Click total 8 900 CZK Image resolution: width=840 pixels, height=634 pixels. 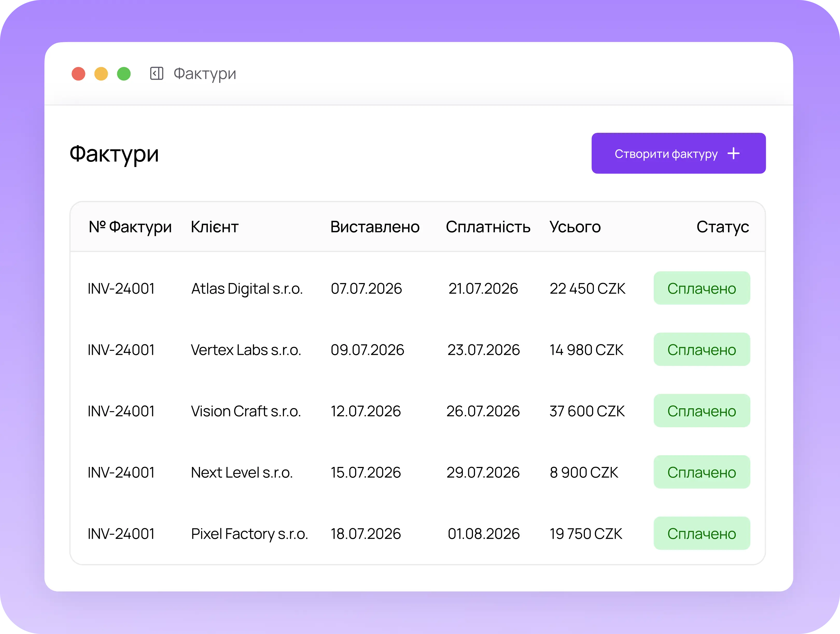tap(584, 472)
